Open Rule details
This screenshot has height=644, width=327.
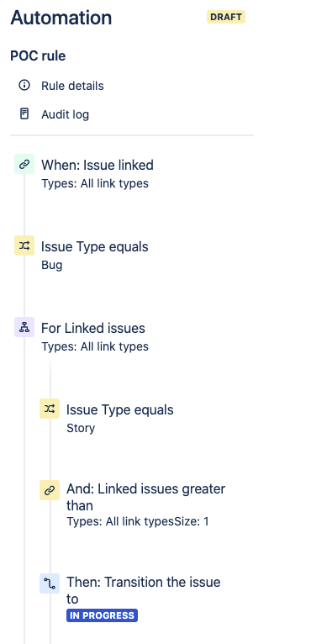pyautogui.click(x=72, y=86)
